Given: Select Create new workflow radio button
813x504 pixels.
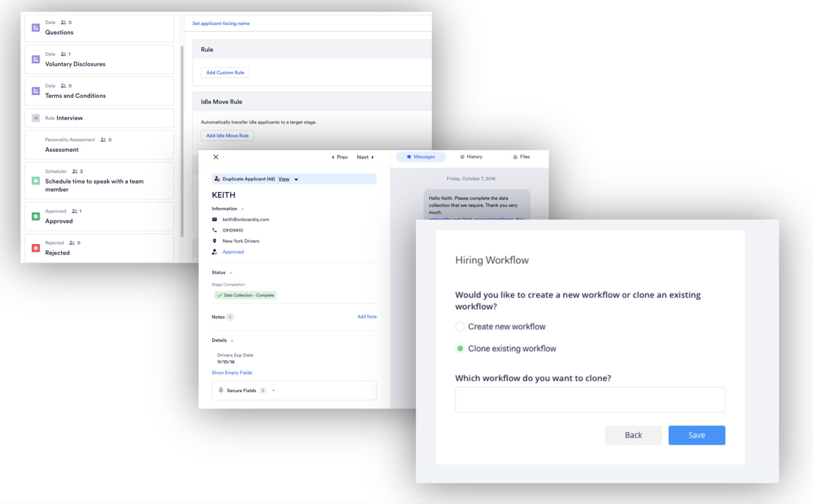Looking at the screenshot, I should click(460, 327).
